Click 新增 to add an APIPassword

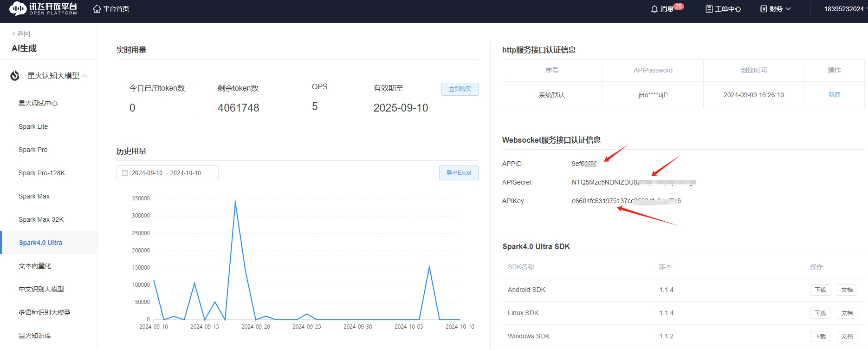click(x=834, y=95)
